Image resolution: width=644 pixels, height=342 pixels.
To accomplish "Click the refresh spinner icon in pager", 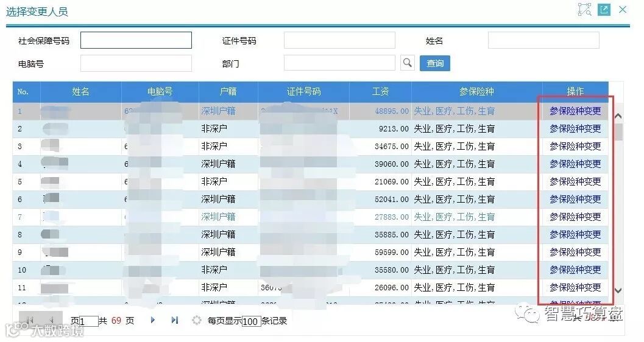I will 196,320.
